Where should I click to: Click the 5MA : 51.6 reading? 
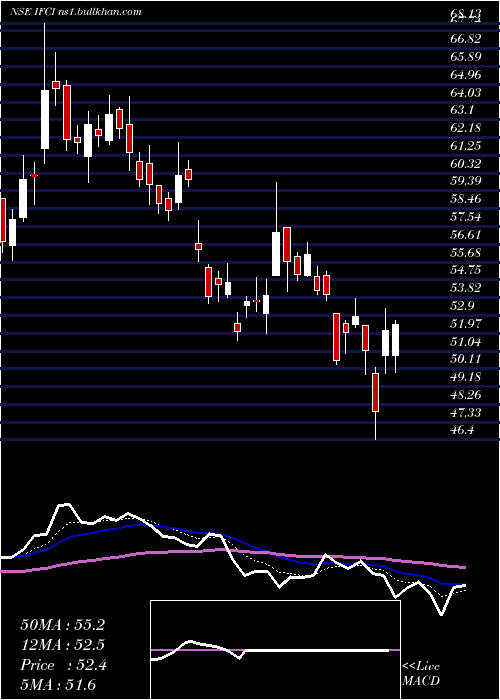(58, 685)
